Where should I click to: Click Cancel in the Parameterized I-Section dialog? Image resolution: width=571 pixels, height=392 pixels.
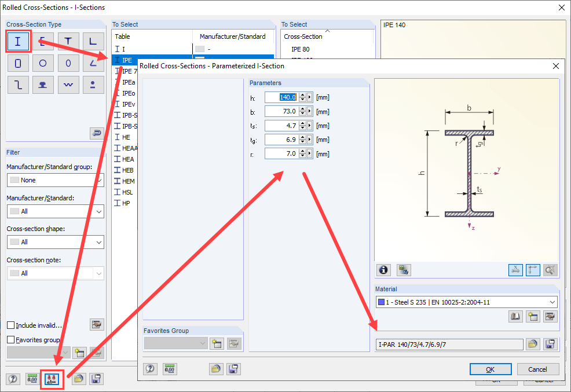(x=537, y=369)
